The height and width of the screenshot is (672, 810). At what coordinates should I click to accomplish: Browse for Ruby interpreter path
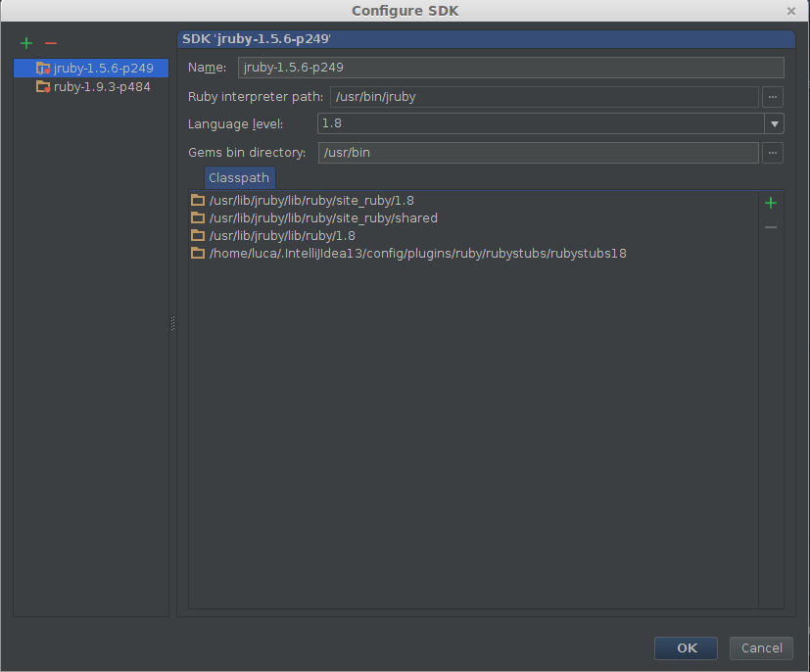pos(773,97)
